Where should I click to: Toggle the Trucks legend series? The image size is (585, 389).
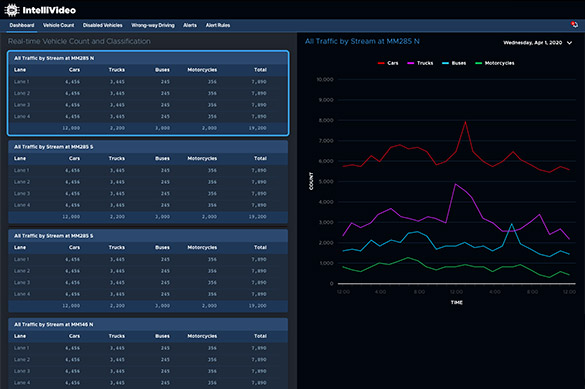click(420, 63)
